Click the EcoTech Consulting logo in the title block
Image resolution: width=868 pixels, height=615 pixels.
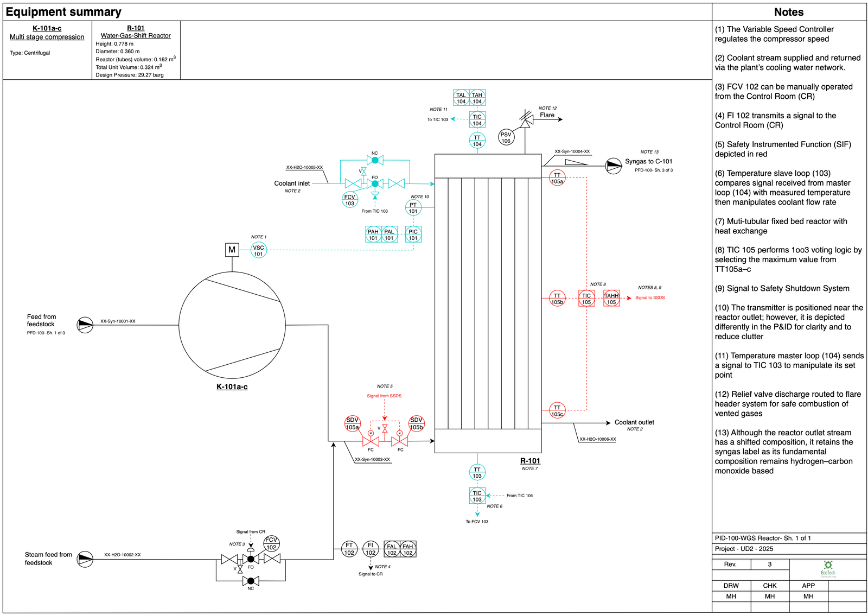tap(827, 568)
